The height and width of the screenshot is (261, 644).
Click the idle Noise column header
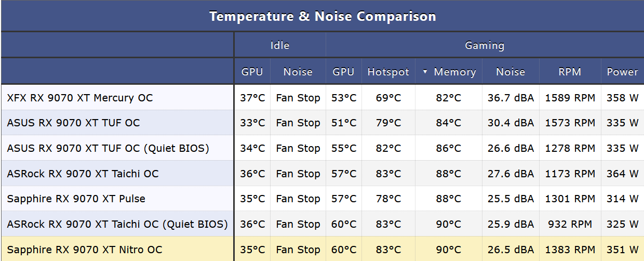(x=298, y=72)
